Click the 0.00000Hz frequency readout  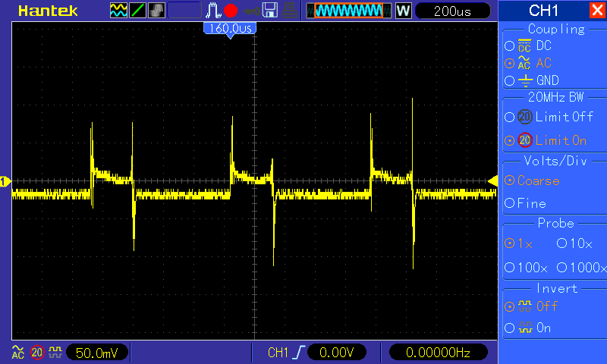coord(438,353)
